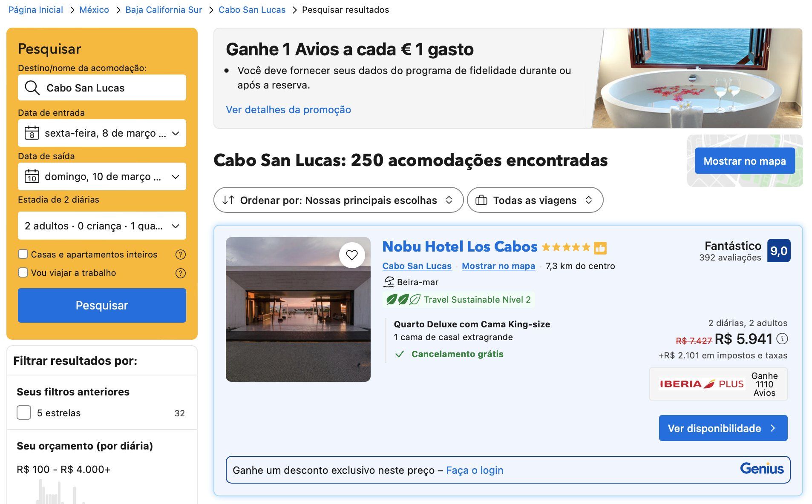Image resolution: width=812 pixels, height=504 pixels.
Task: Open Cabo San Lucas breadcrumb link
Action: (252, 10)
